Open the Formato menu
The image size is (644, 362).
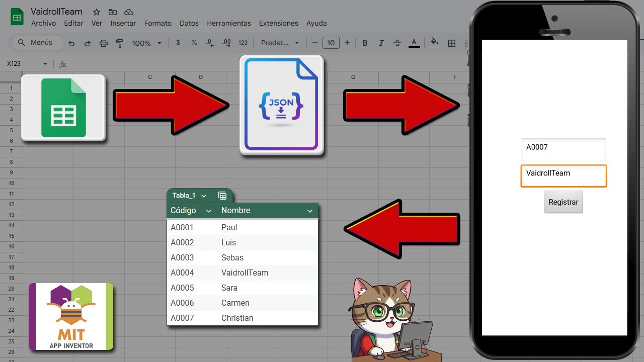tap(158, 23)
